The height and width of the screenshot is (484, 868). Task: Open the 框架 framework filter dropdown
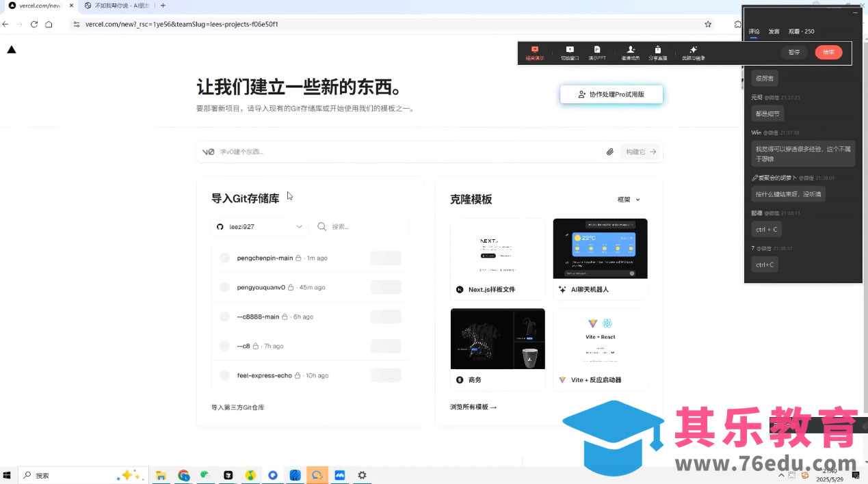[629, 200]
